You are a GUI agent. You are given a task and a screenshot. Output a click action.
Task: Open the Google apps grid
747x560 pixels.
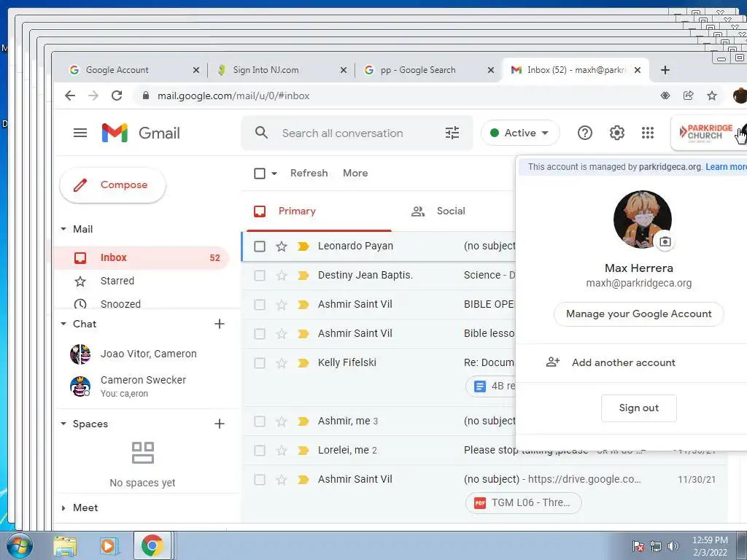648,133
